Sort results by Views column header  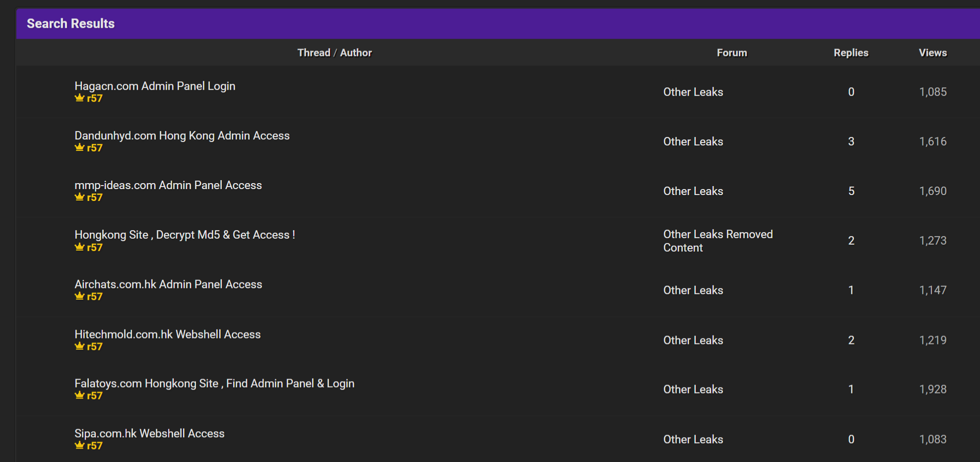tap(933, 53)
